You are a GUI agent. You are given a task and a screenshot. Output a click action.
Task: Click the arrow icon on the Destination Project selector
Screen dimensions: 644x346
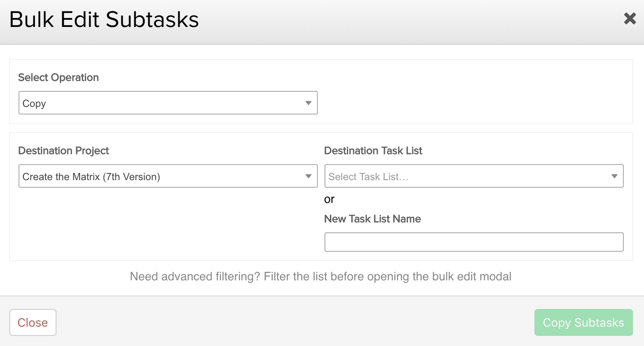308,176
